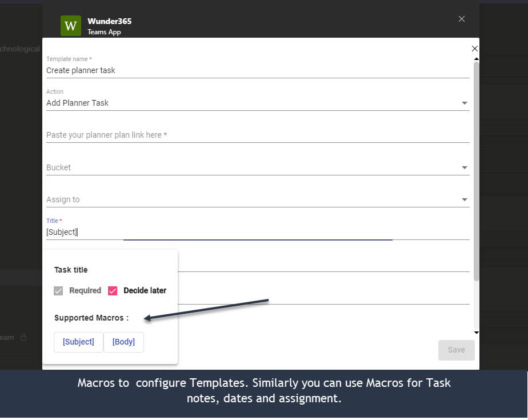Select the first field below Title
Viewport: 528px width, 420px height.
[x=323, y=264]
